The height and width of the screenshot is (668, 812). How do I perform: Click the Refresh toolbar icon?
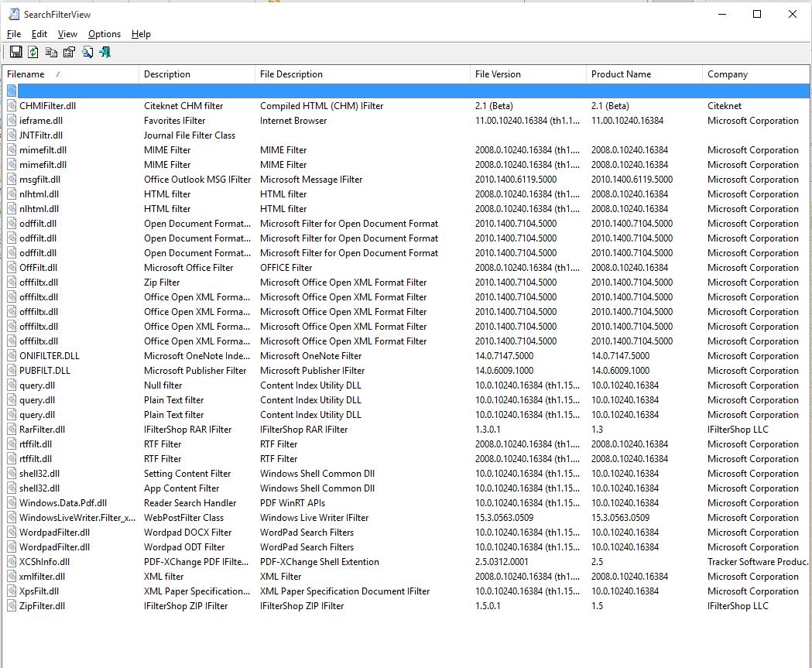coord(33,52)
